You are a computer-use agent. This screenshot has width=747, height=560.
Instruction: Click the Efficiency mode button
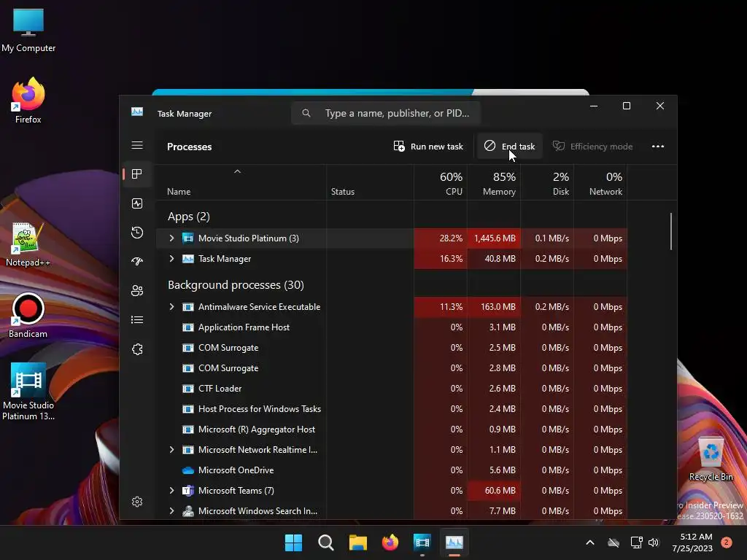pyautogui.click(x=592, y=146)
